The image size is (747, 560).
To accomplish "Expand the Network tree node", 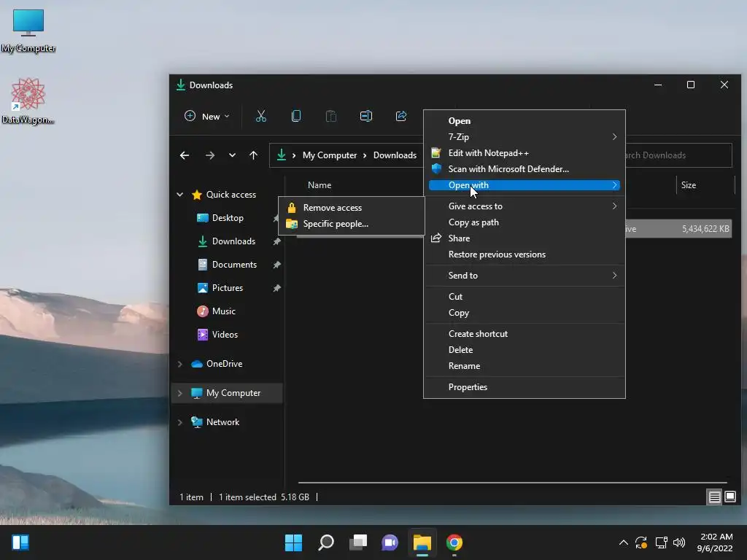I will 180,422.
